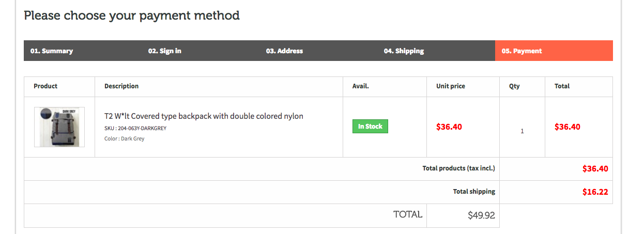Click the Please choose your payment method heading
The width and height of the screenshot is (644, 234).
[132, 15]
